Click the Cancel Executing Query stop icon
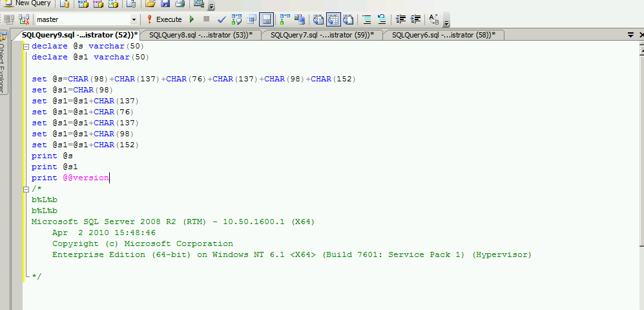This screenshot has height=310, width=644. point(207,19)
